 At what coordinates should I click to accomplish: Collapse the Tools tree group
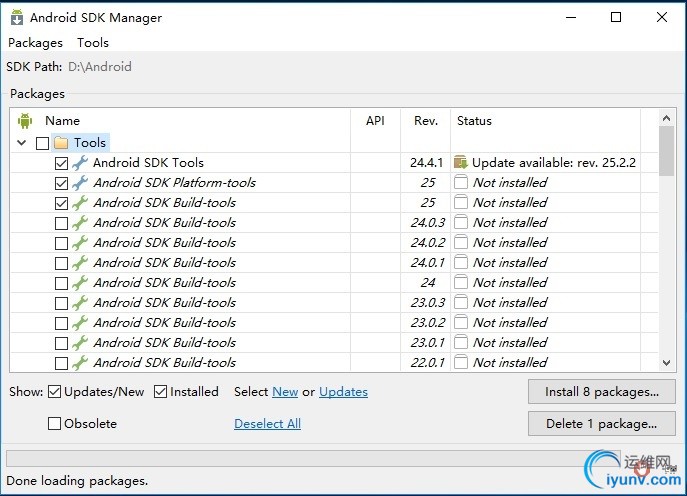pos(21,142)
